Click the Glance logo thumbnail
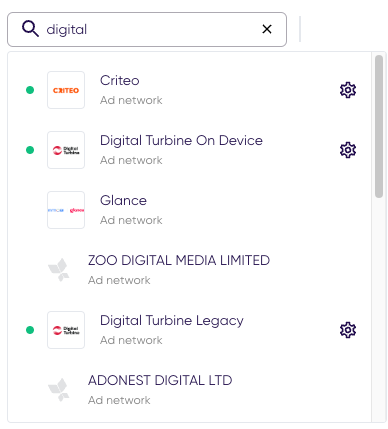The image size is (388, 429). (66, 210)
